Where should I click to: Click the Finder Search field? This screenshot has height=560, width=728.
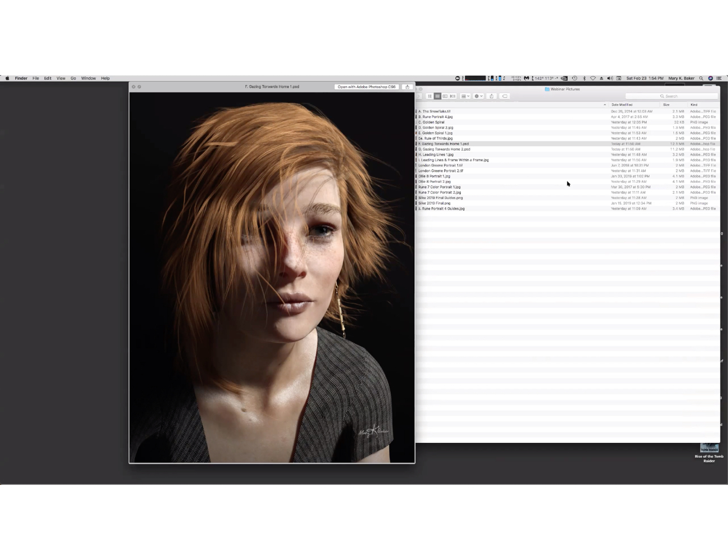tap(671, 96)
